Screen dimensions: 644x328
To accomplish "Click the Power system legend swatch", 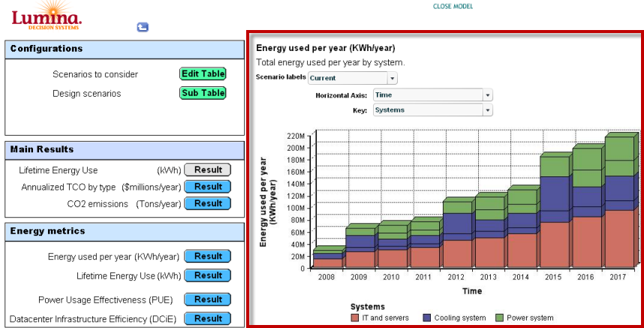I will 499,317.
